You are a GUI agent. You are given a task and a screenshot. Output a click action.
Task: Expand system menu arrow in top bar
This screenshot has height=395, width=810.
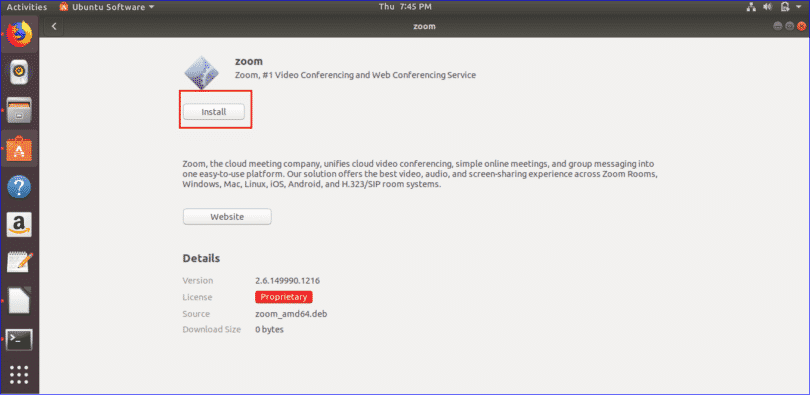pyautogui.click(x=799, y=7)
